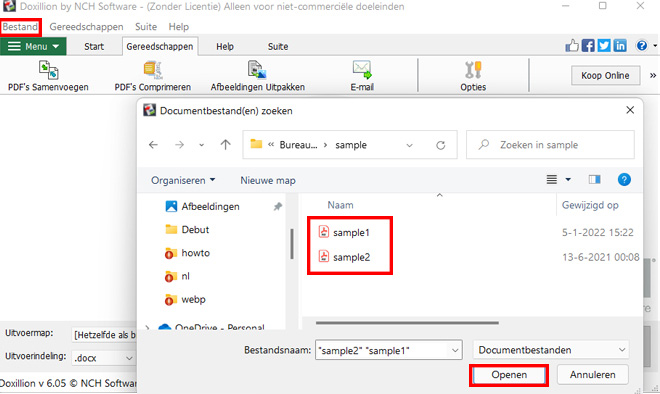Open Uitvoerindeling .docx dropdown
This screenshot has width=660, height=394.
(x=103, y=358)
